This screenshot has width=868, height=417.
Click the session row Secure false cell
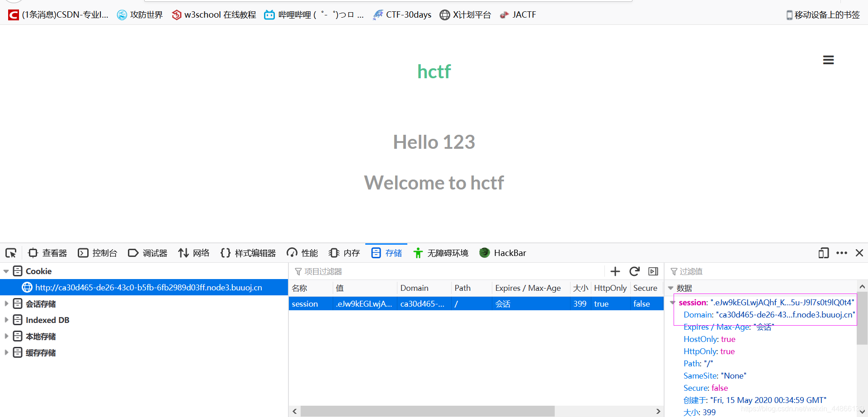pyautogui.click(x=646, y=304)
